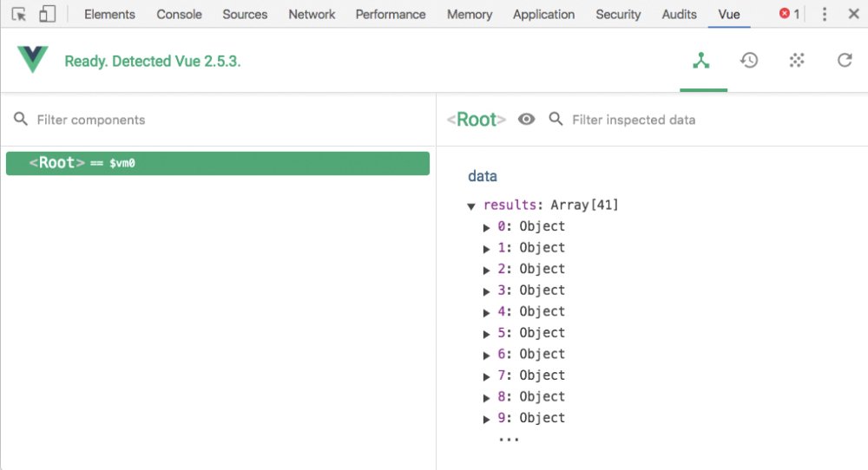Switch to the Network tab
Screen dimensions: 868x470
point(312,15)
